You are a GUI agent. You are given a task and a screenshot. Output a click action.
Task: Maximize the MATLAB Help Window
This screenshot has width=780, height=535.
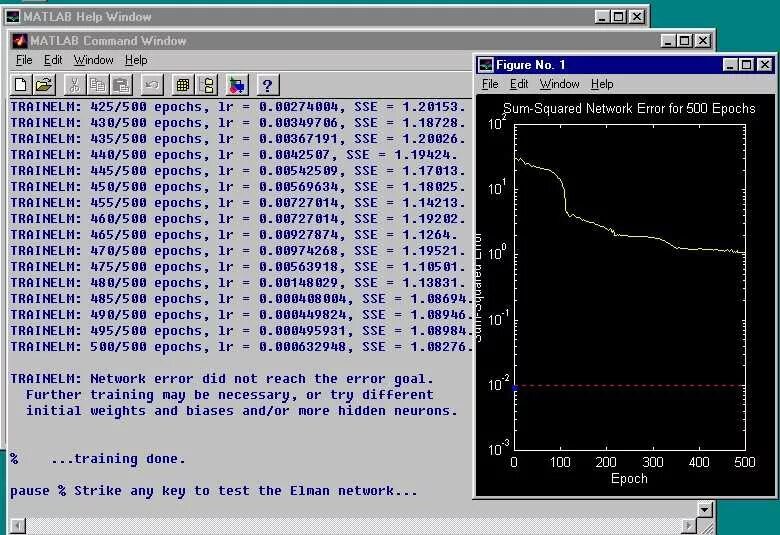tap(618, 17)
